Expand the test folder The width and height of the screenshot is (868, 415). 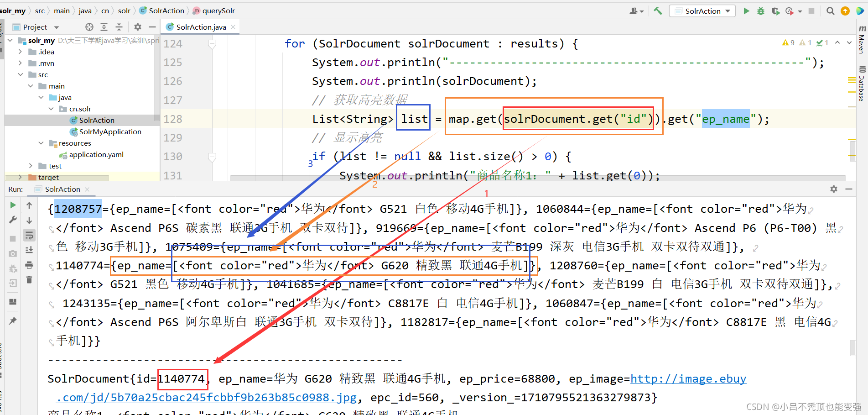[x=31, y=166]
